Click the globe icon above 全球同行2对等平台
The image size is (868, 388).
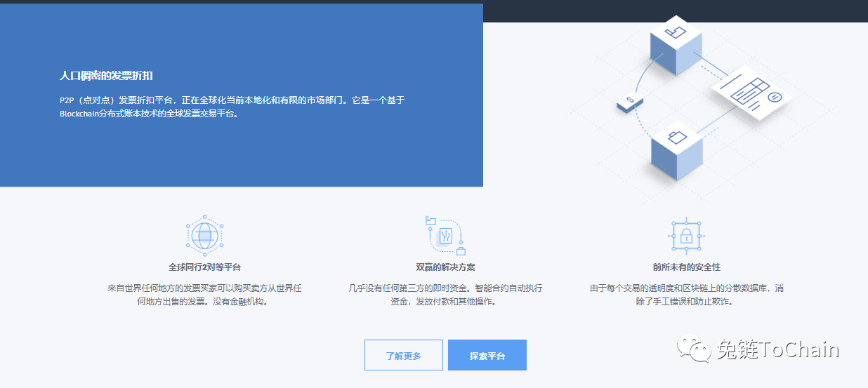point(204,236)
